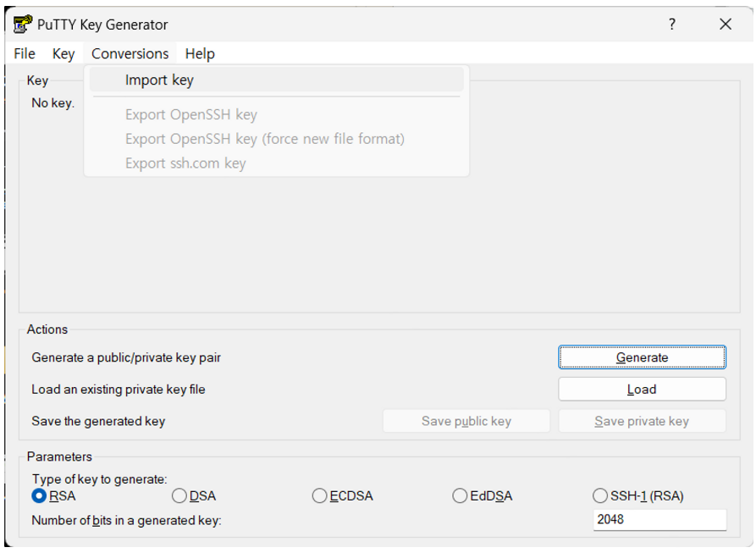This screenshot has height=553, width=756.
Task: Select Export OpenSSH key (force new file format)
Action: coord(276,139)
